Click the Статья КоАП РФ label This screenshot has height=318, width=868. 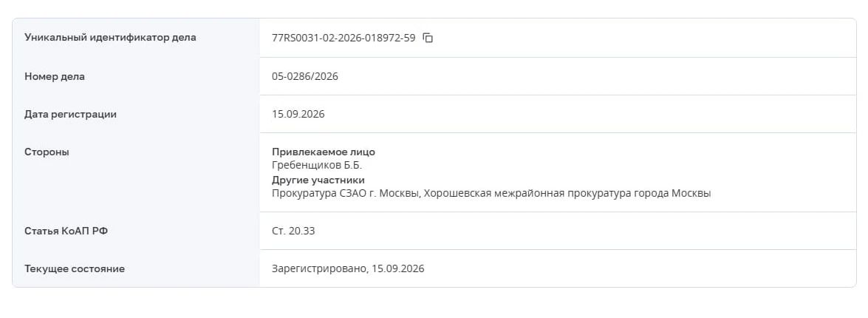tap(66, 231)
